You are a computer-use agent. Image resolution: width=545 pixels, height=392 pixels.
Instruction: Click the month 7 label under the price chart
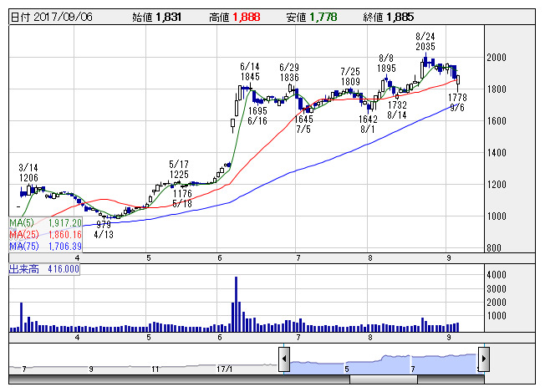(x=298, y=258)
